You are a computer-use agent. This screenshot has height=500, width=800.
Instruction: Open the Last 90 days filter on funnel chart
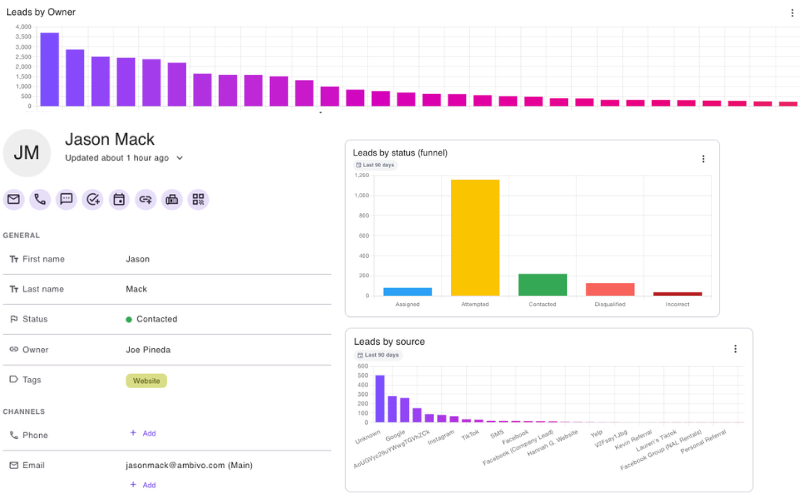coord(375,165)
